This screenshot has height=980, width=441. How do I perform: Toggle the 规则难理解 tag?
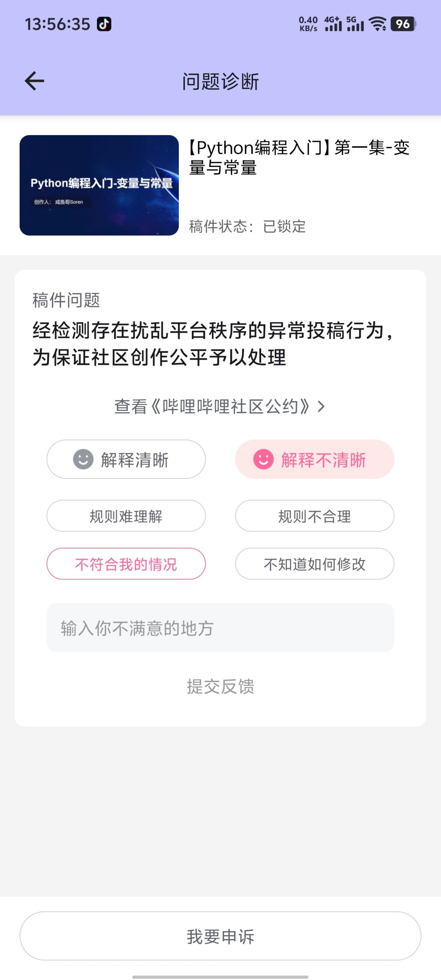click(126, 516)
